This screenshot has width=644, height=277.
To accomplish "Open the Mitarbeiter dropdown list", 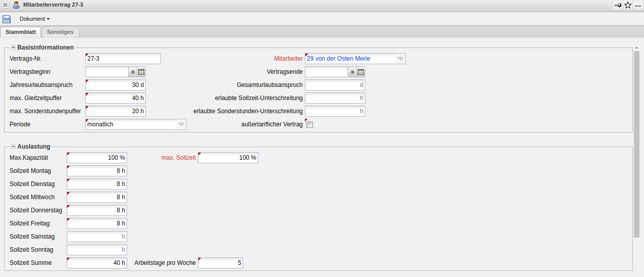I will [x=401, y=59].
